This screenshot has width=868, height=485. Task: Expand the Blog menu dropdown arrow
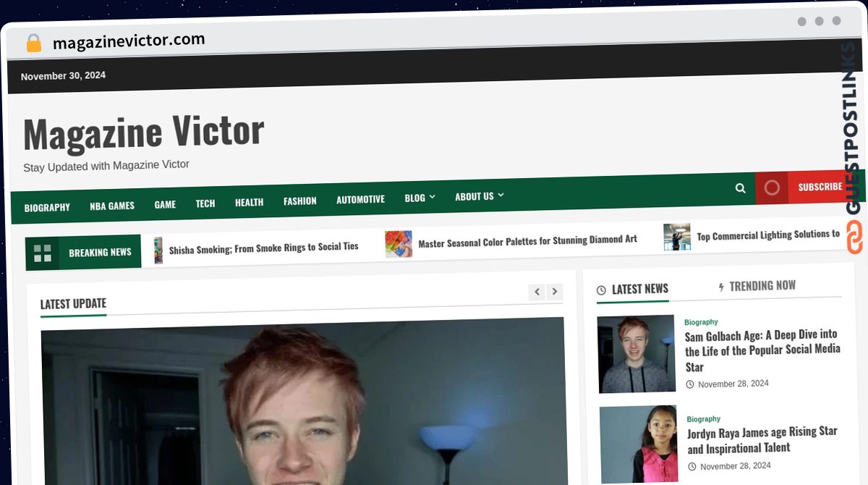[x=433, y=197]
